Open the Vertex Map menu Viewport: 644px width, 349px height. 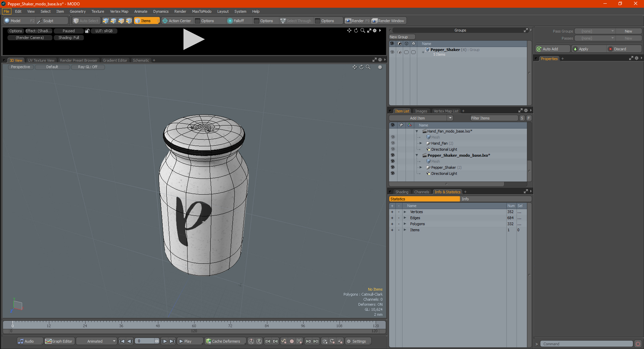pos(119,11)
